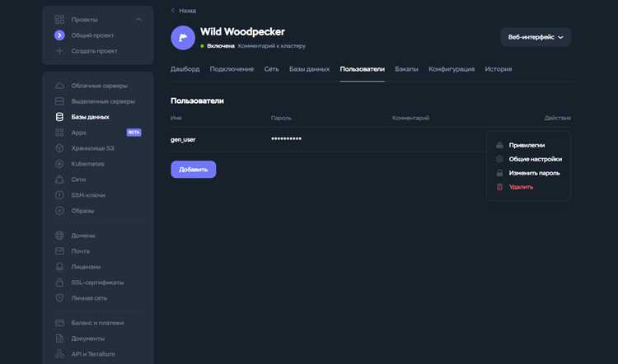Go back via the Назад link

[184, 11]
